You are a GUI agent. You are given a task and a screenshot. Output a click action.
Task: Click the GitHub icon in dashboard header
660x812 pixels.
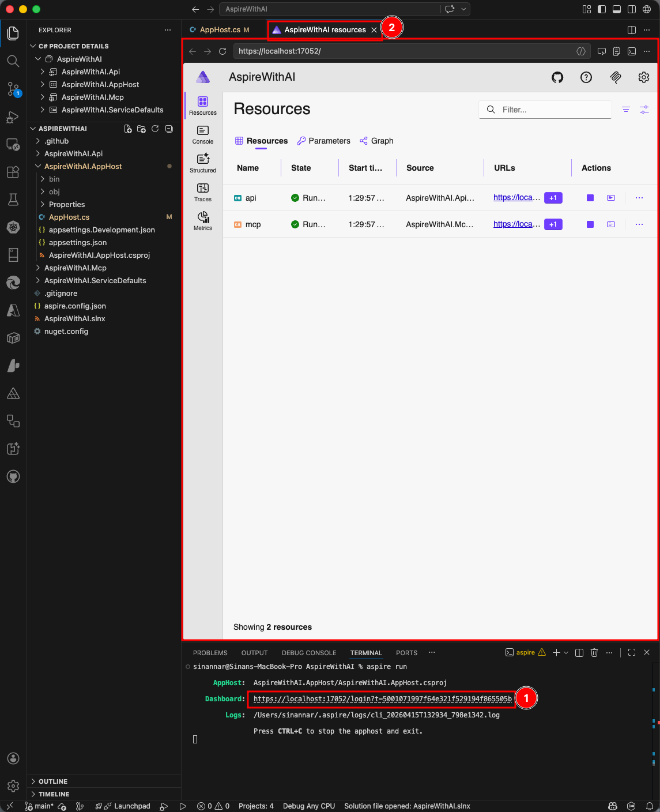point(557,77)
